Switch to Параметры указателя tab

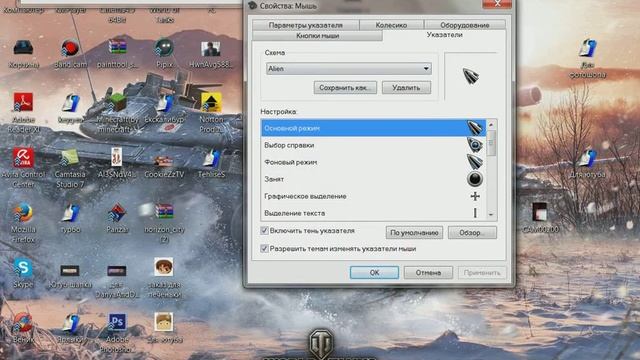pyautogui.click(x=306, y=25)
